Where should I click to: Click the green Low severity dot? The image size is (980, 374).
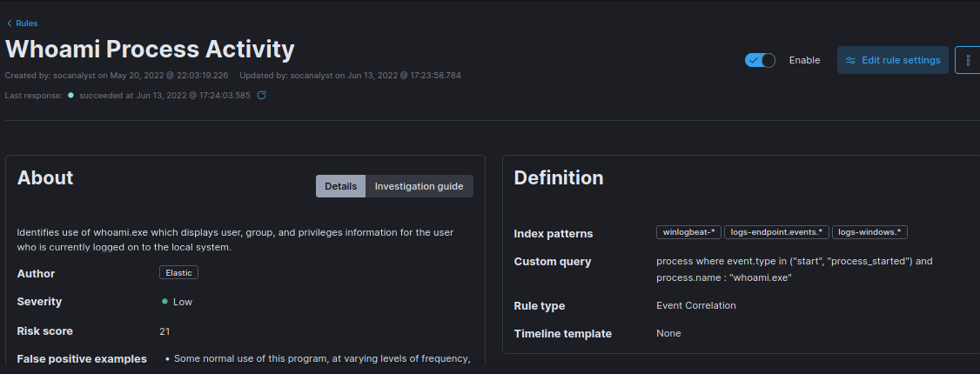[165, 302]
